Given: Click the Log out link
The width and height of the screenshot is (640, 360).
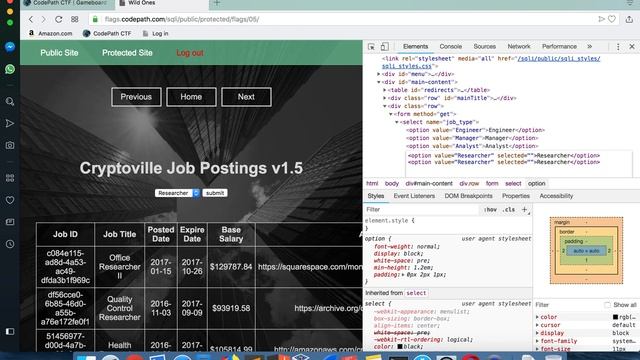Looking at the screenshot, I should 190,53.
